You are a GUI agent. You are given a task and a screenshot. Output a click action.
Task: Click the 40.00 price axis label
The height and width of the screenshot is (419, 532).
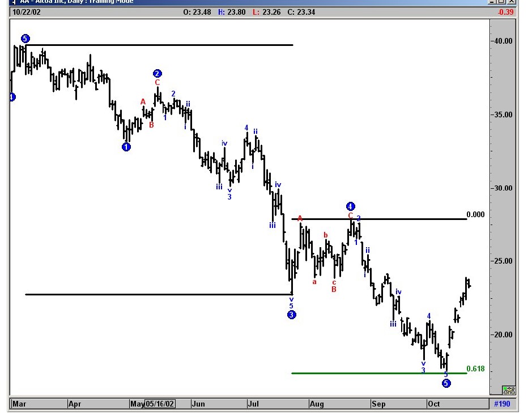[x=502, y=41]
